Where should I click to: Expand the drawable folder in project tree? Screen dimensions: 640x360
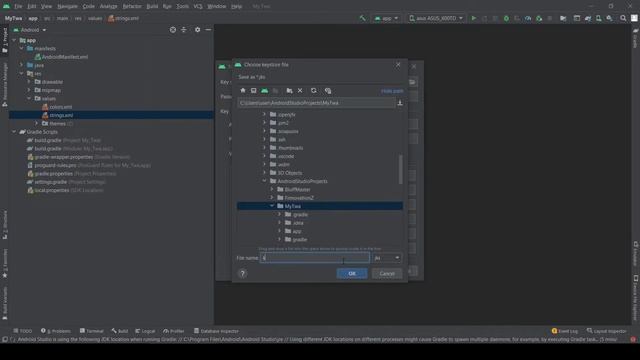coord(29,82)
